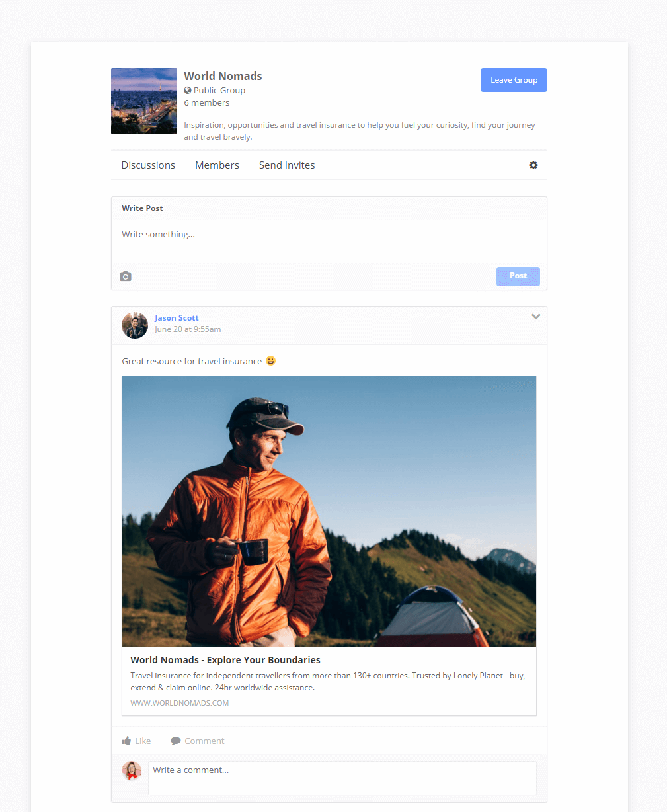Open Jason Scott's profile avatar

coord(135,325)
